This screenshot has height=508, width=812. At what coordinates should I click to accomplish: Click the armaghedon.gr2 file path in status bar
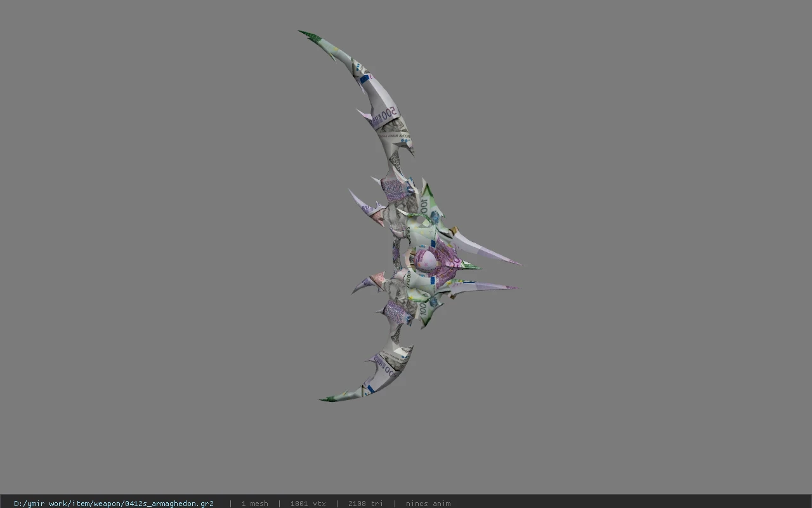point(114,504)
